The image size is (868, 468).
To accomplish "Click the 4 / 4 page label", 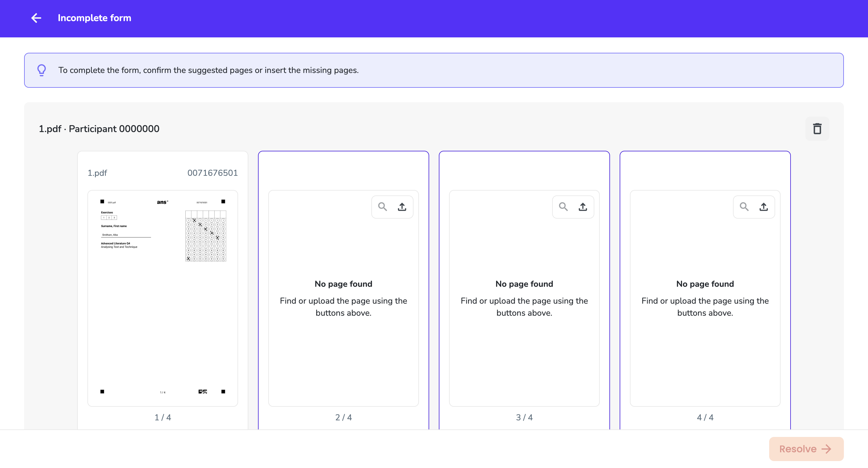I will point(705,417).
